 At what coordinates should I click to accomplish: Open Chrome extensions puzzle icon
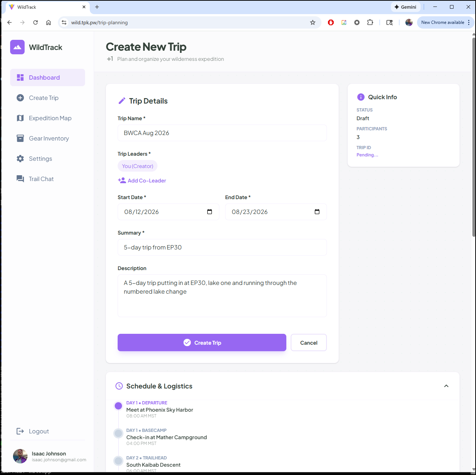coord(370,22)
